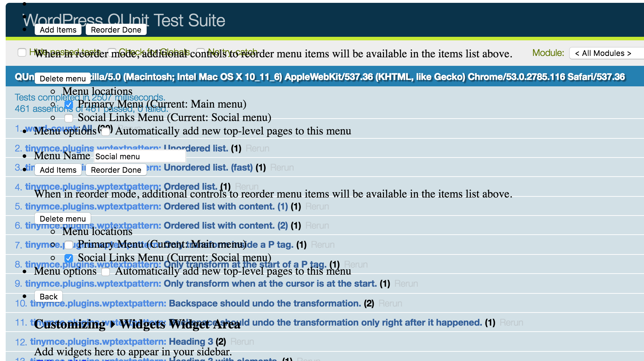This screenshot has width=644, height=361.
Task: Click the 'Tests completed in 2507 milliseconds' text
Action: (90, 97)
